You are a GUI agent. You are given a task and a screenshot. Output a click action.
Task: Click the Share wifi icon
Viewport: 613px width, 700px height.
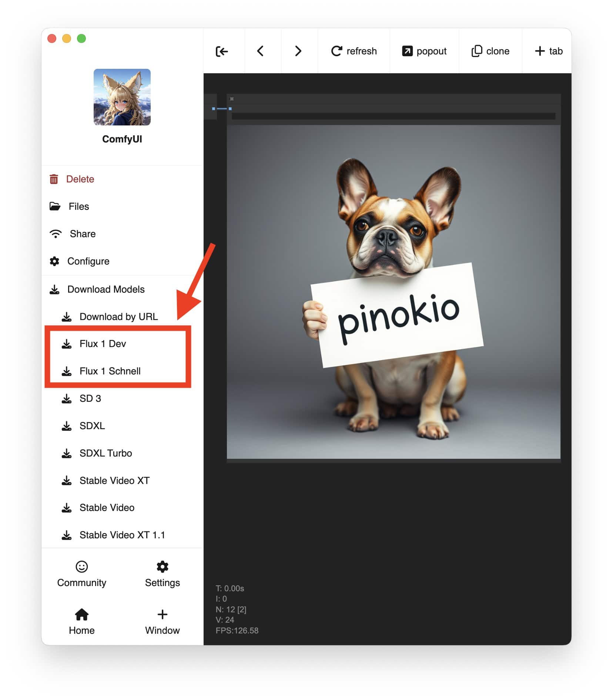pyautogui.click(x=56, y=234)
